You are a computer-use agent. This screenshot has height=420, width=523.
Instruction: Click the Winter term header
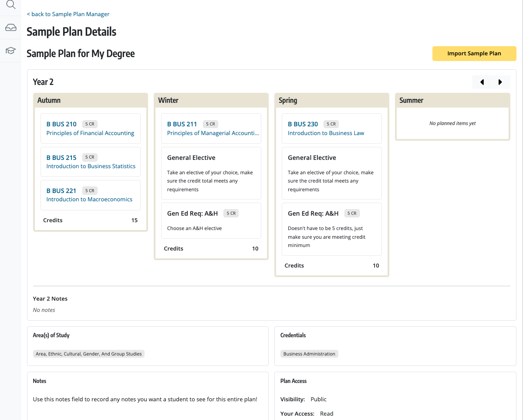[x=211, y=100]
